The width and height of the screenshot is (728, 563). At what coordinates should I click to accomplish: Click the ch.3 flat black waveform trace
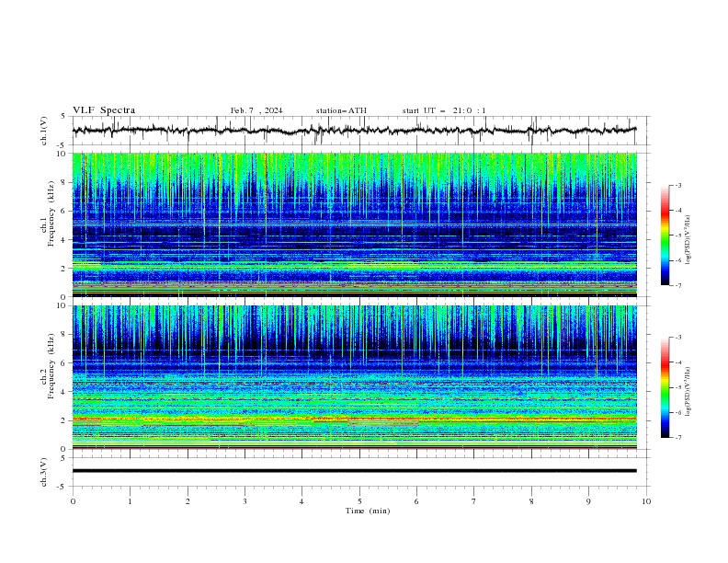coord(354,471)
